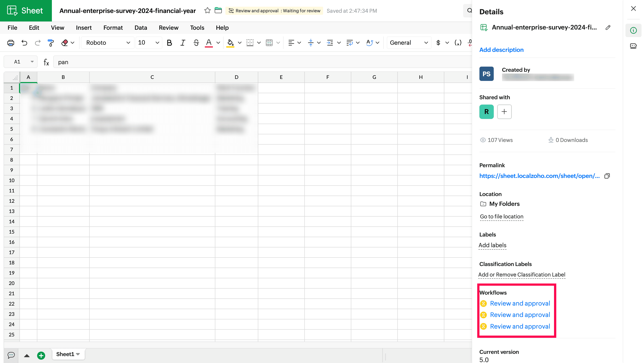
Task: Click the Add description link
Action: (x=501, y=50)
